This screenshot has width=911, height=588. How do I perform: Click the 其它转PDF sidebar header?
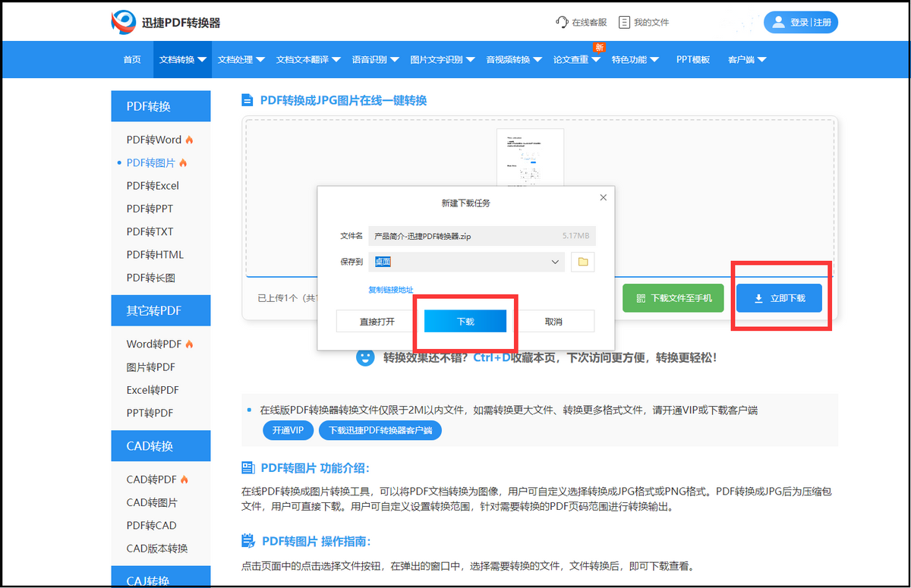(161, 310)
